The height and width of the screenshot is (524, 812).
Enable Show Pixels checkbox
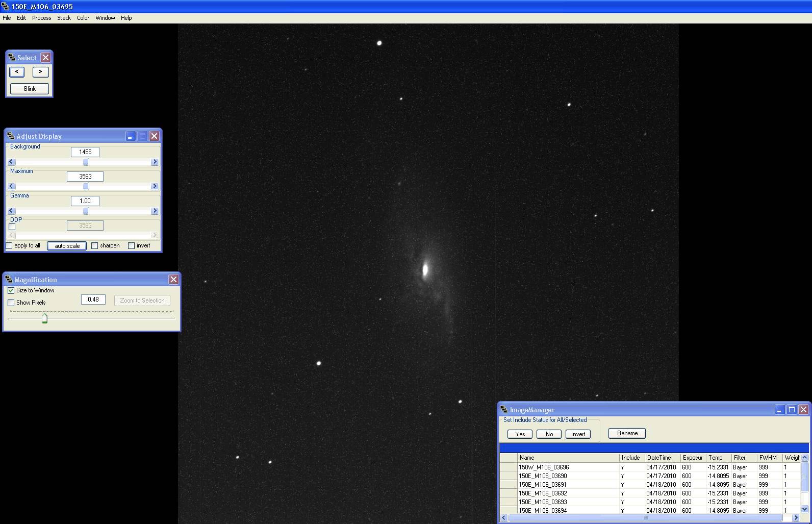(11, 303)
